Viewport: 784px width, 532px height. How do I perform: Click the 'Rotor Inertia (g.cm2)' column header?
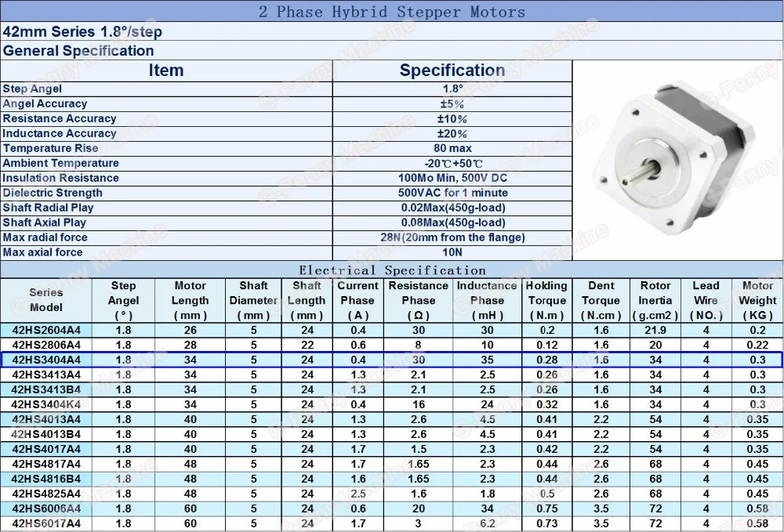click(x=655, y=300)
